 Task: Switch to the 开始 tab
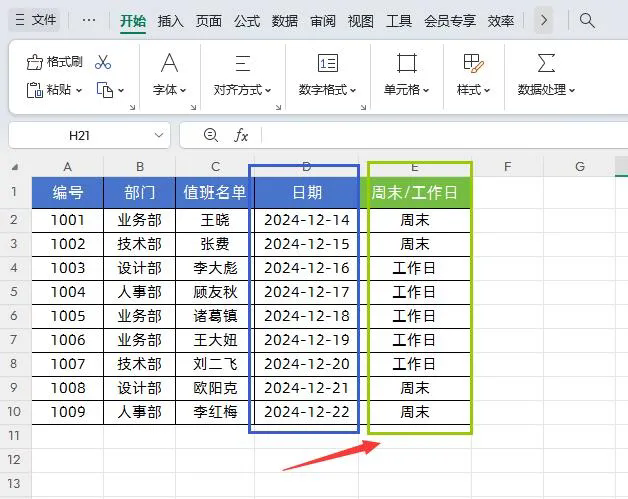pos(133,21)
